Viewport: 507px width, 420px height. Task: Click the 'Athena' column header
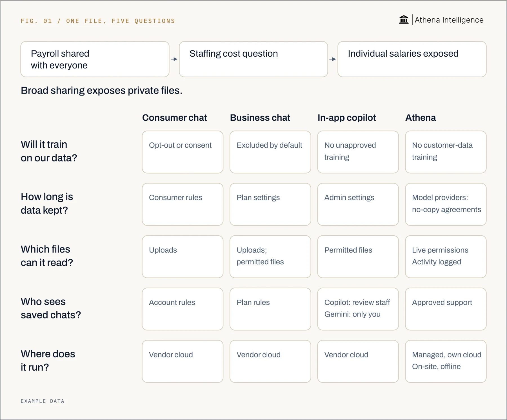click(421, 118)
